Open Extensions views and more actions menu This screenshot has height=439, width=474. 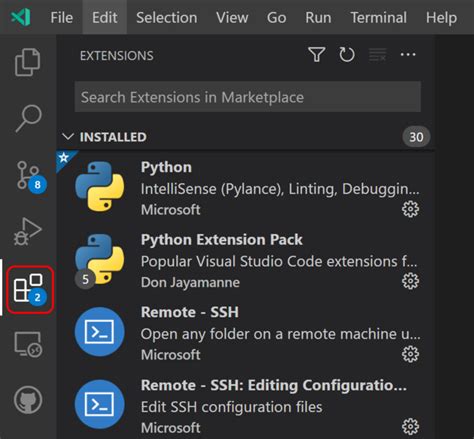point(408,55)
